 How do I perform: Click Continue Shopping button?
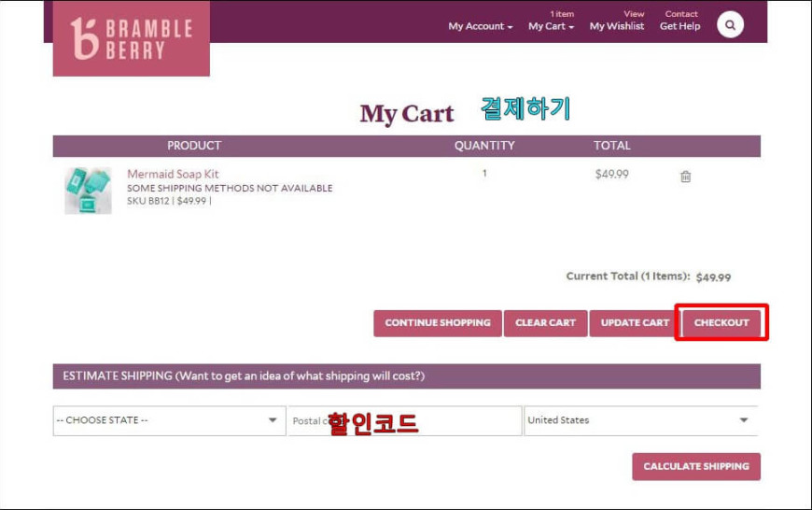(x=438, y=323)
